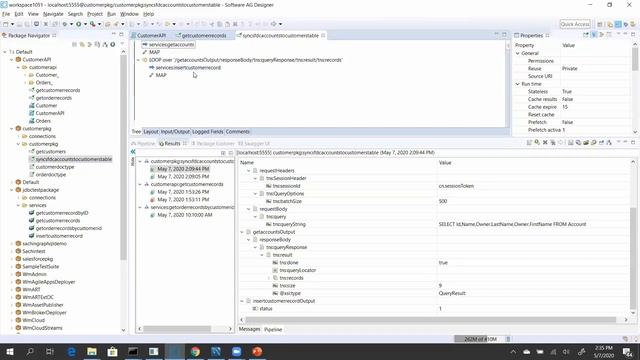Maximize the Package Navigator panel
This screenshot has height=360, width=640.
[121, 35]
